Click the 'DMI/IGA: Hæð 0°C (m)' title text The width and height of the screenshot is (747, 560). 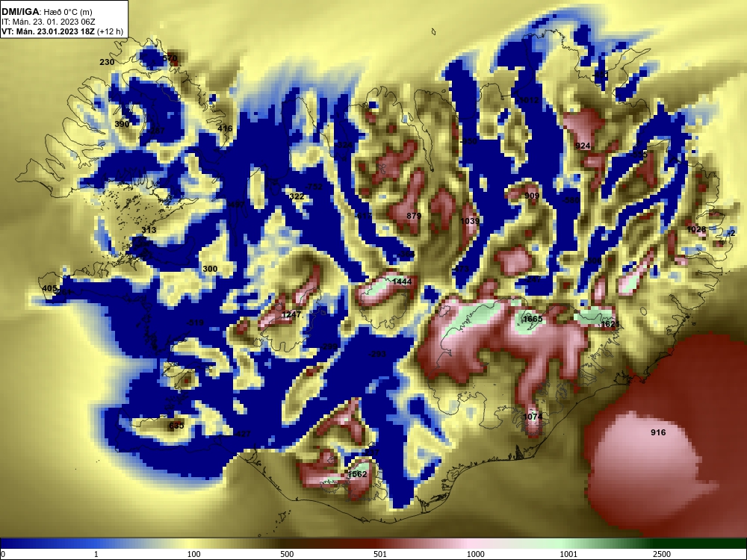[x=47, y=12]
